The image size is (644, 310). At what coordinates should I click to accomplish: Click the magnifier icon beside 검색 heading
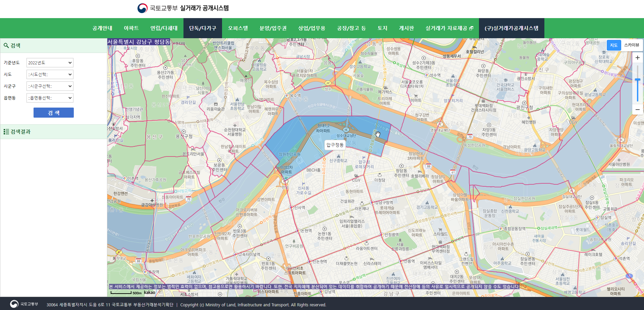click(6, 46)
